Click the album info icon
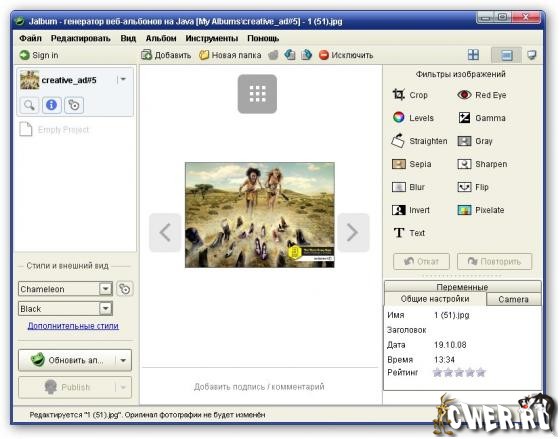Screen dimensions: 560x439 (x=51, y=105)
